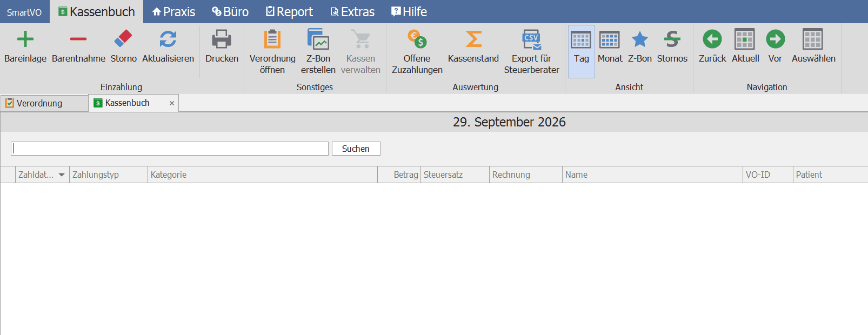Select the Storno eraser tool
This screenshot has height=335, width=868.
coord(123,39)
